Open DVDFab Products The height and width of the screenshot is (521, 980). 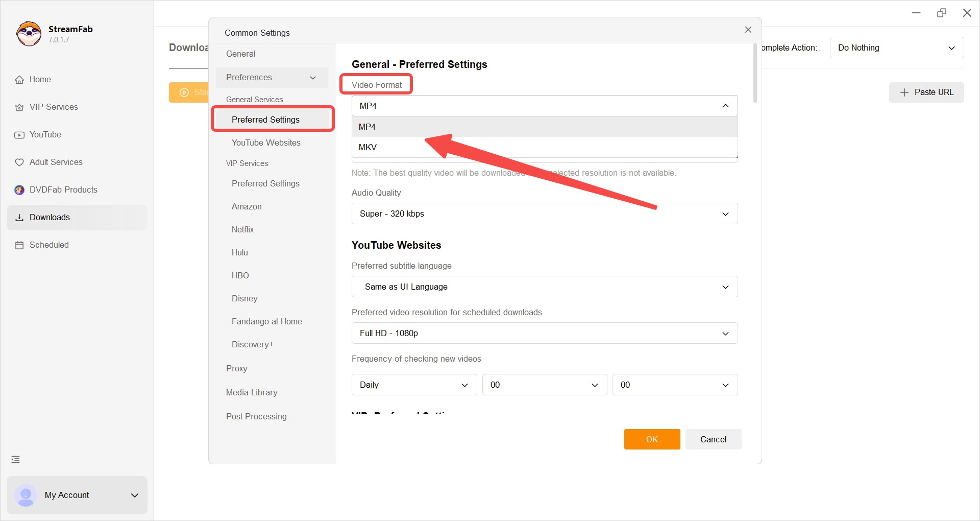(63, 190)
